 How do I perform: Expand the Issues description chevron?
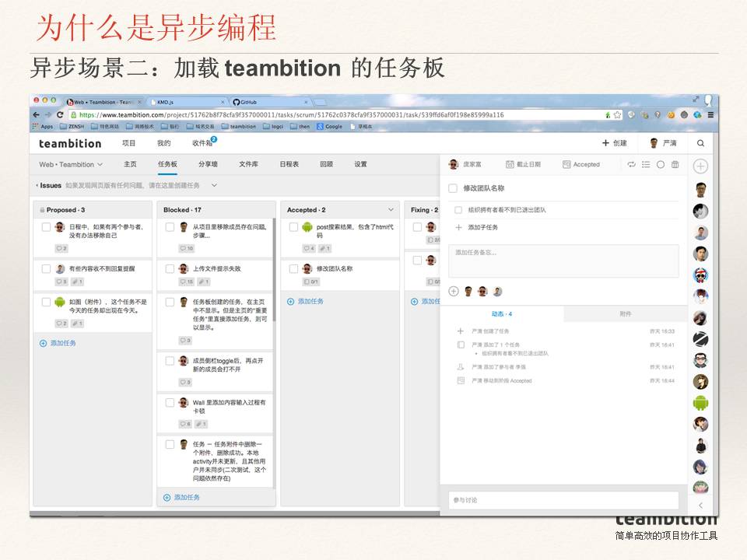(x=214, y=186)
